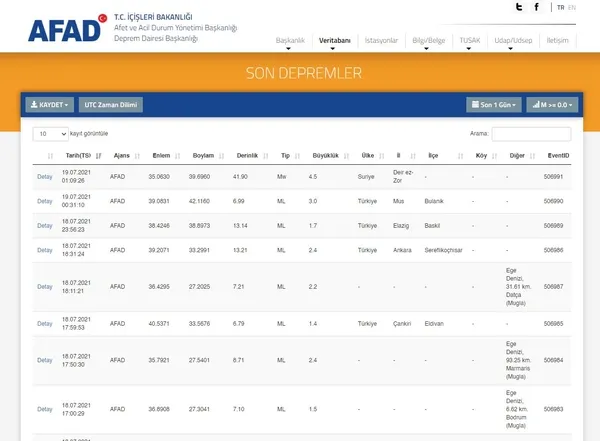Screen dimensions: 600x441
Task: Sort by Tip column arrows
Action: [297, 156]
